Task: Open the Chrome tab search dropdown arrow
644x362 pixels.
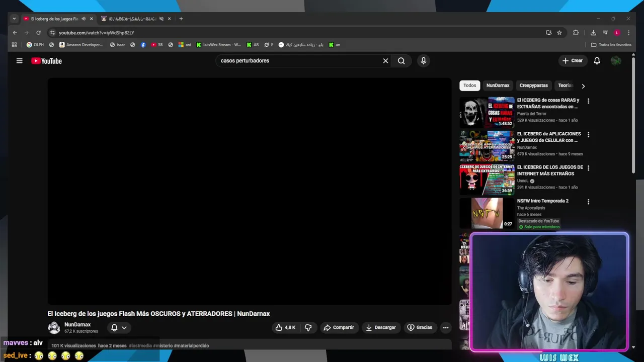Action: click(14, 19)
